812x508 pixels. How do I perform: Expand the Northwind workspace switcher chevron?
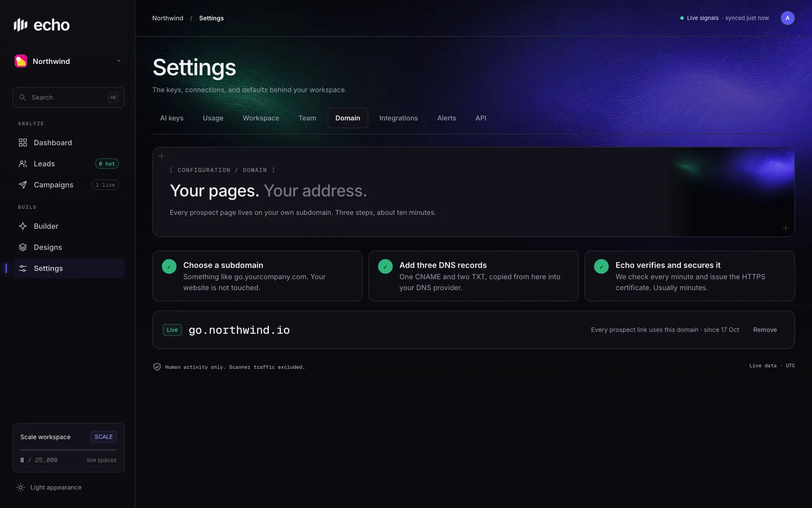click(x=119, y=61)
